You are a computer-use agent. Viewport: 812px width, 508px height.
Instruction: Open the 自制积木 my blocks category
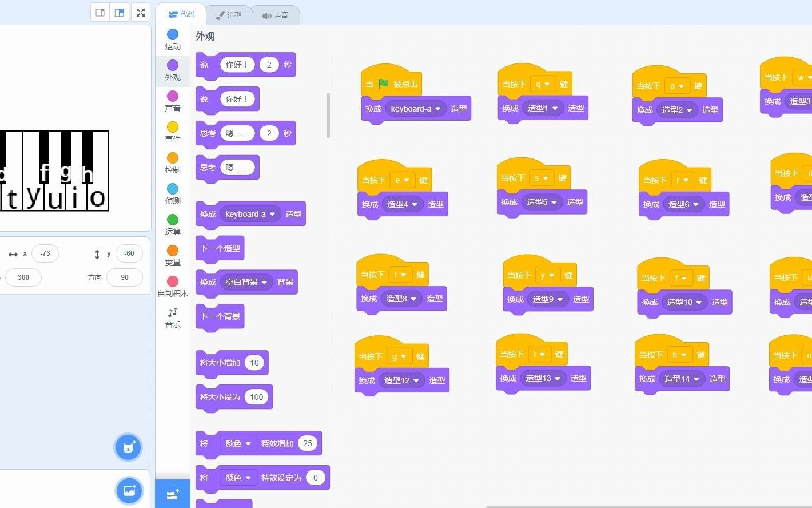coord(173,287)
